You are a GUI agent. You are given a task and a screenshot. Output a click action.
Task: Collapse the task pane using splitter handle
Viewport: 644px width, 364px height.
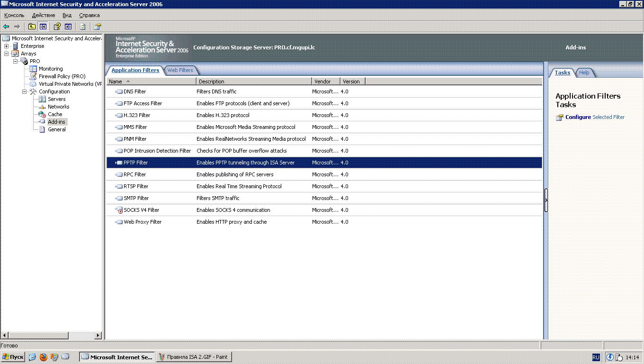coord(546,200)
